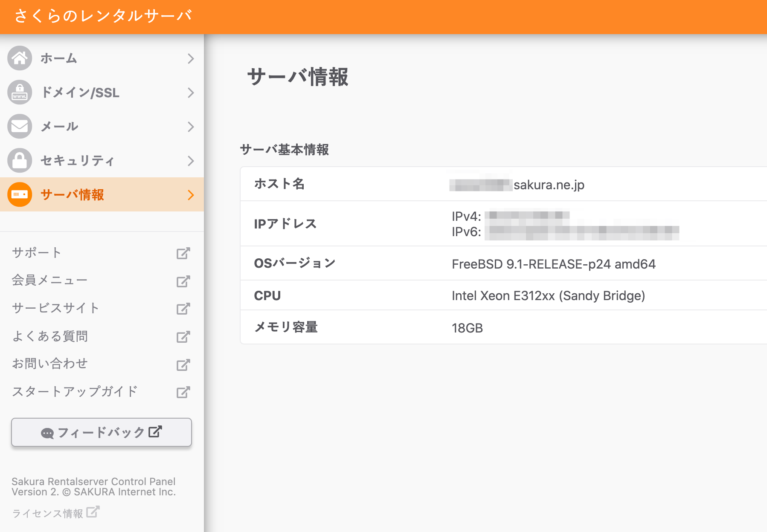Select the ドメイン/SSL padlock icon

point(19,93)
